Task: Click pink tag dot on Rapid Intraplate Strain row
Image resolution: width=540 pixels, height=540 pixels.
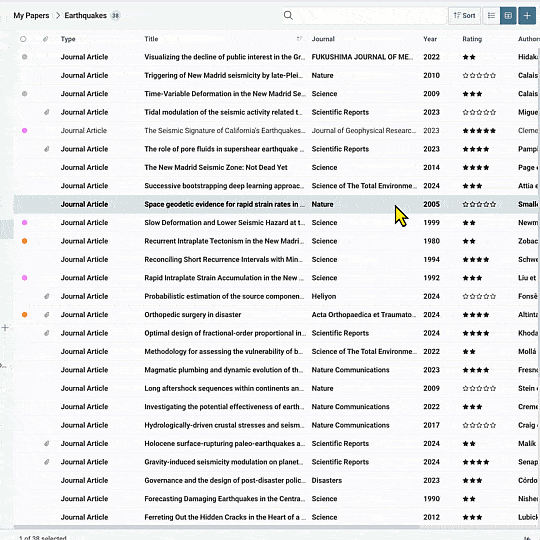Action: pos(24,278)
